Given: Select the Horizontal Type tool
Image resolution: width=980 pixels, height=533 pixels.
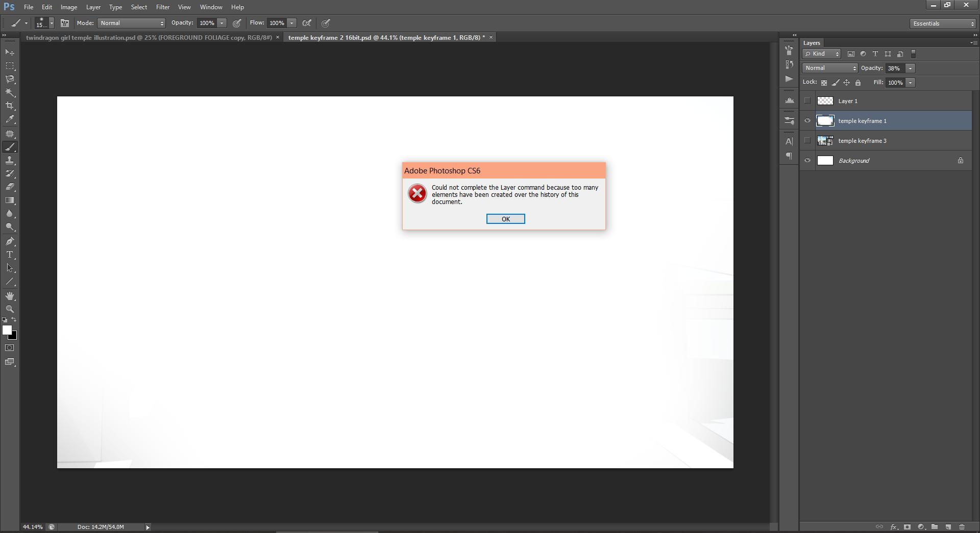Looking at the screenshot, I should point(10,255).
